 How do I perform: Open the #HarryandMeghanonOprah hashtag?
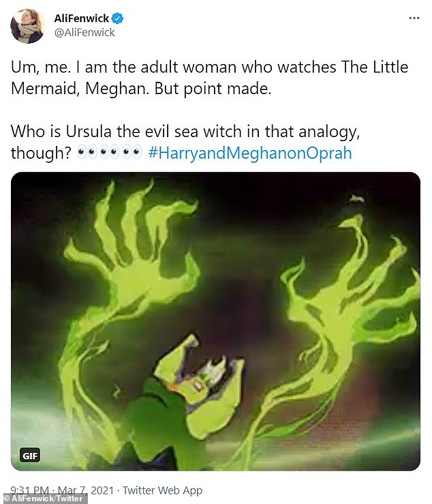(250, 153)
